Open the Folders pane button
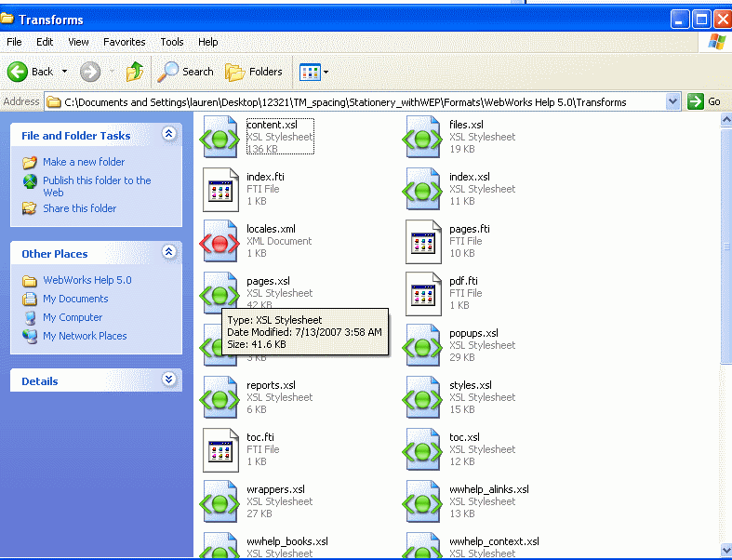 coord(254,72)
